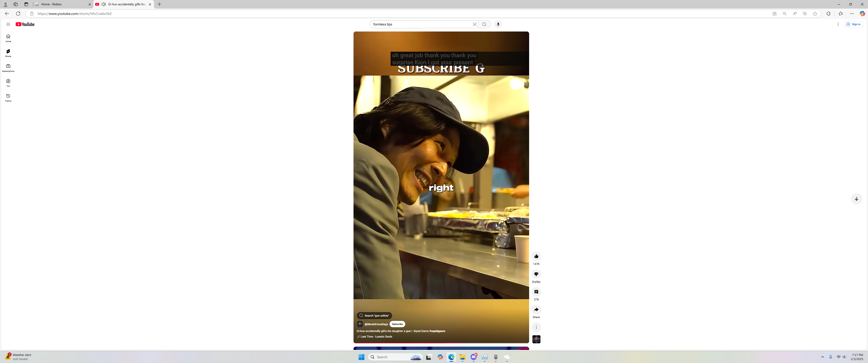Open Discord from the taskbar
This screenshot has width=868, height=363.
(474, 357)
